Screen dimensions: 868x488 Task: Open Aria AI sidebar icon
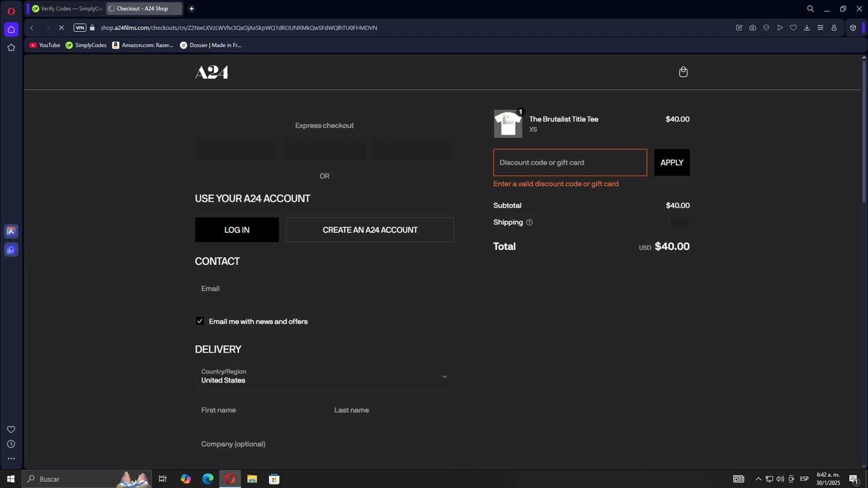click(11, 231)
